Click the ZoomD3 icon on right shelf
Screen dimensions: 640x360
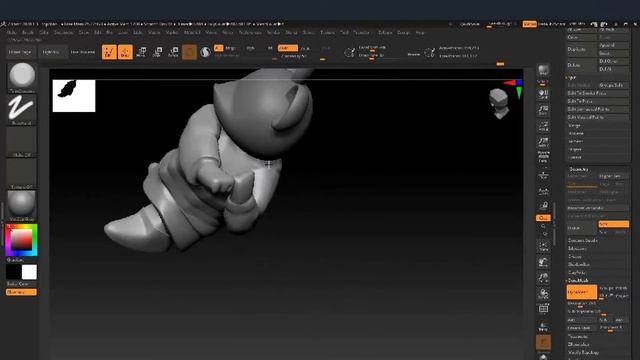543,278
